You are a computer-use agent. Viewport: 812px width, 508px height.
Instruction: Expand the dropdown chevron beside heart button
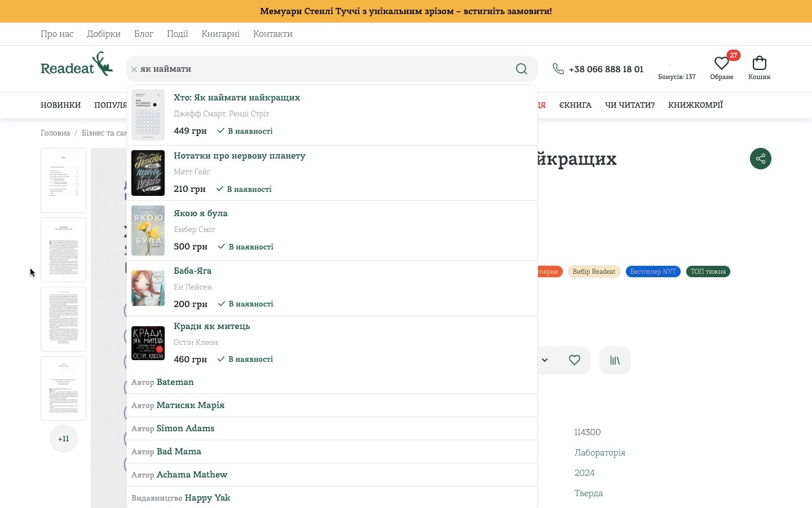coord(545,360)
